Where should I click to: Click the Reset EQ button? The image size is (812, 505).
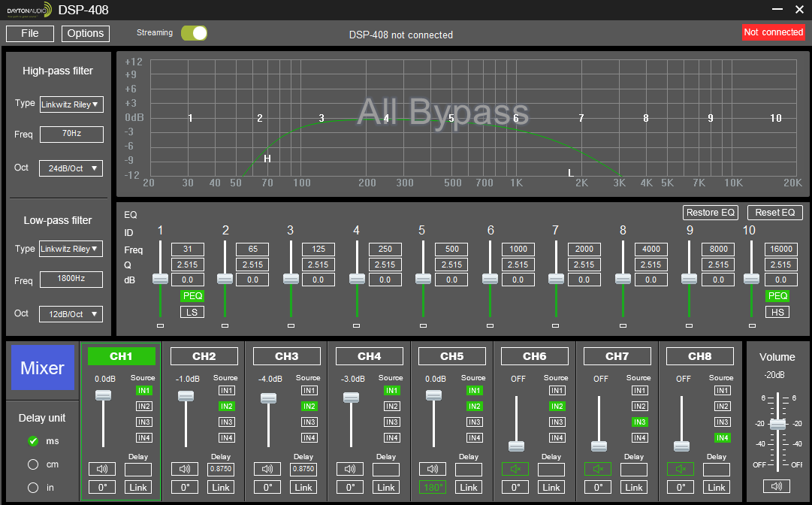point(774,213)
